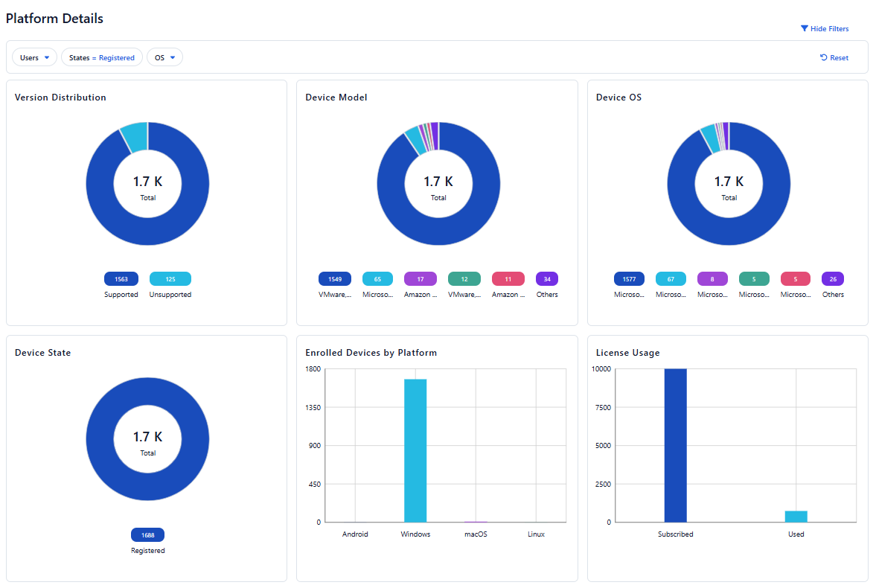The height and width of the screenshot is (588, 876).
Task: Toggle the Supported legend badge showing 1563
Action: 121,279
